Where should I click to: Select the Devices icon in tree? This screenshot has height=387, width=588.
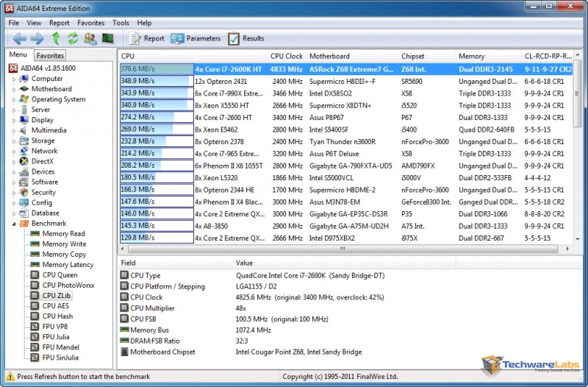click(24, 171)
